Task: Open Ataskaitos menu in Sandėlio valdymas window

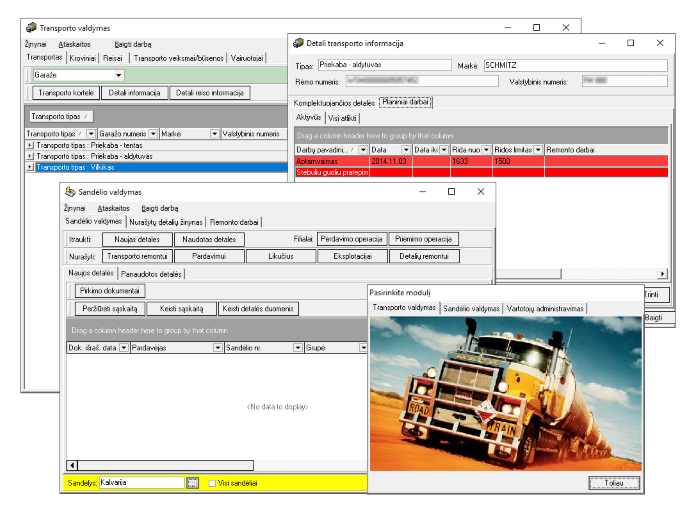Action: [x=113, y=208]
